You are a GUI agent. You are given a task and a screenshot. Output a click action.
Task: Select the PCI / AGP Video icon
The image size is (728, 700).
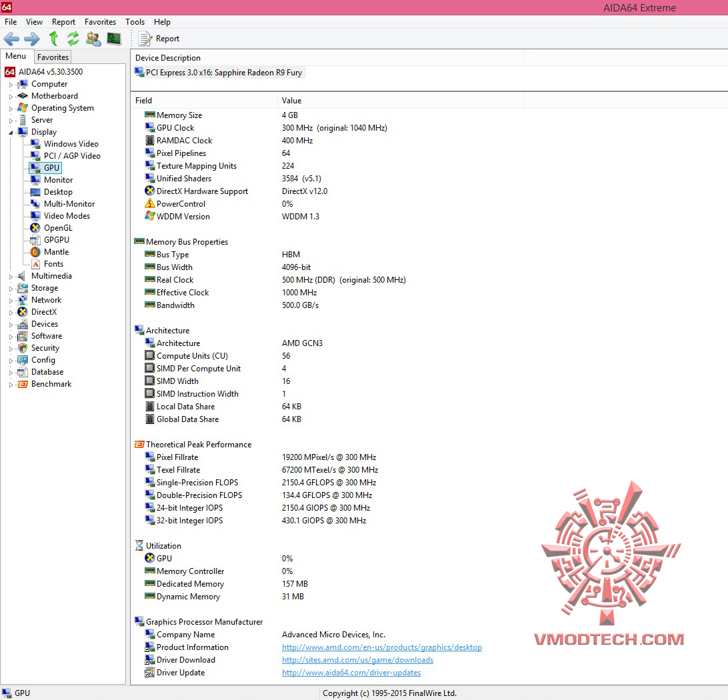[x=35, y=156]
